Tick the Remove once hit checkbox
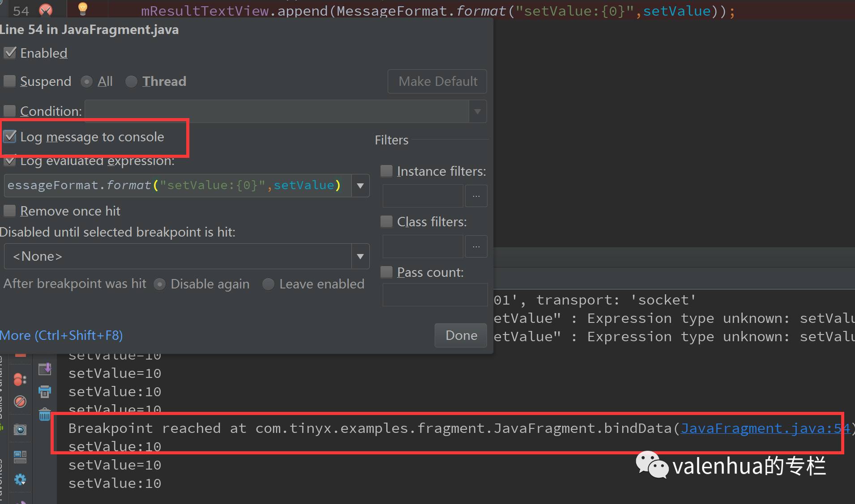 [x=10, y=211]
